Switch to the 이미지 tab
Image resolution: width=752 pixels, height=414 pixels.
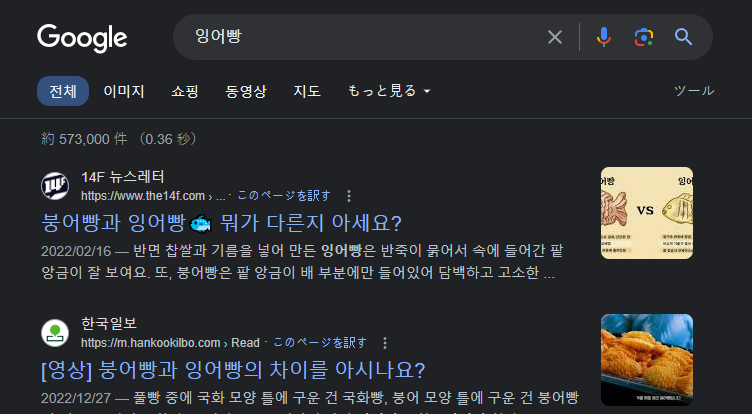[124, 91]
